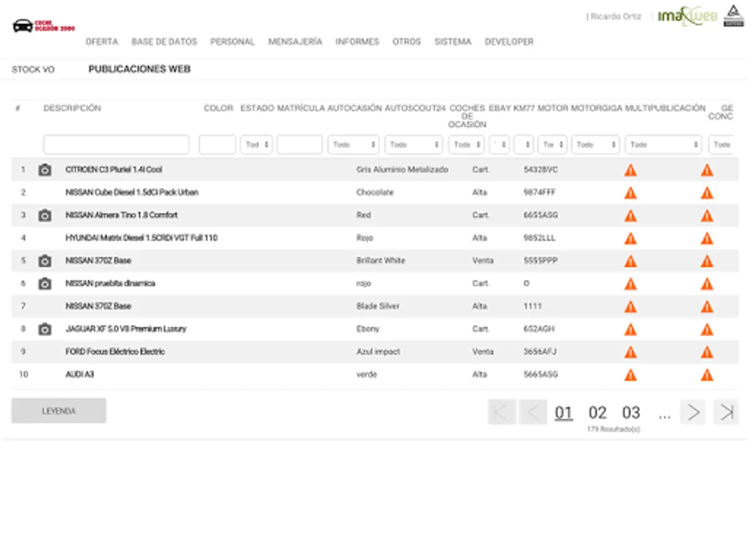Click plate number 9874FFF
This screenshot has height=560, width=747.
tap(540, 193)
